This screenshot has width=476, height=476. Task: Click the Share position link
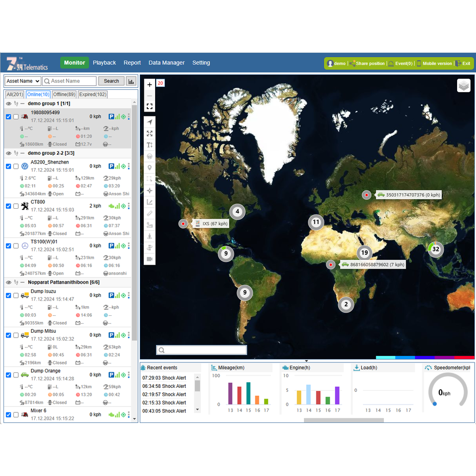(367, 63)
